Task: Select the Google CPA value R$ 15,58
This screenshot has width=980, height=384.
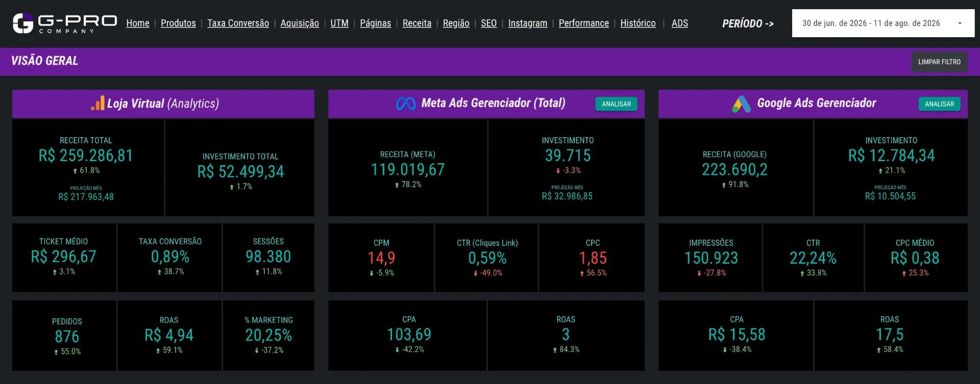Action: tap(737, 335)
